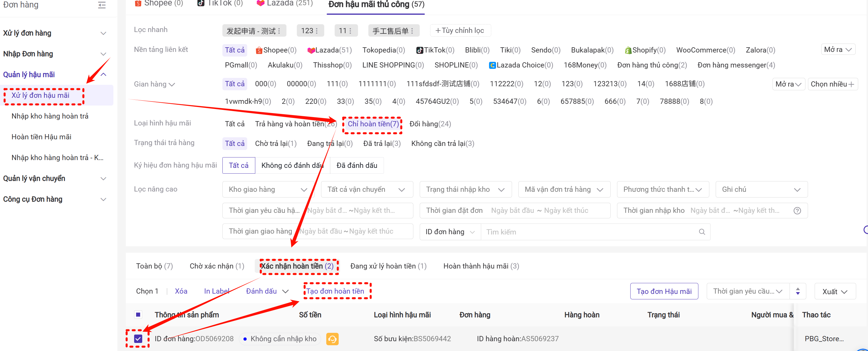Toggle the select-all header checkbox

(x=138, y=315)
